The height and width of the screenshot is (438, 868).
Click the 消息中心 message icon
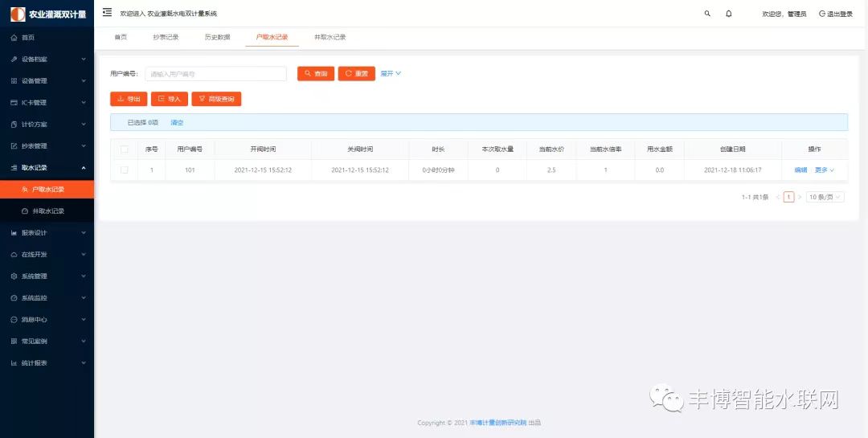[x=14, y=320]
